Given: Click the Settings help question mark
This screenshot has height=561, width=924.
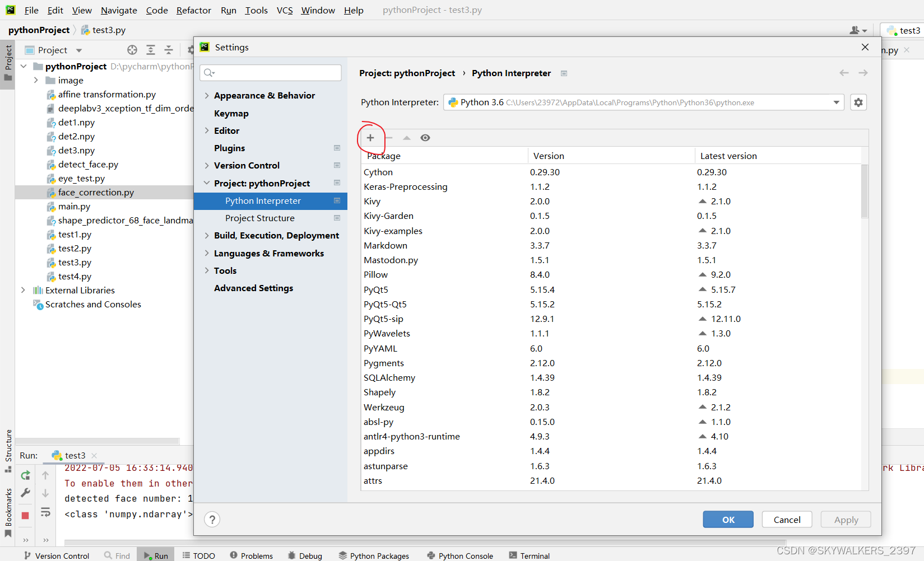Looking at the screenshot, I should [212, 520].
